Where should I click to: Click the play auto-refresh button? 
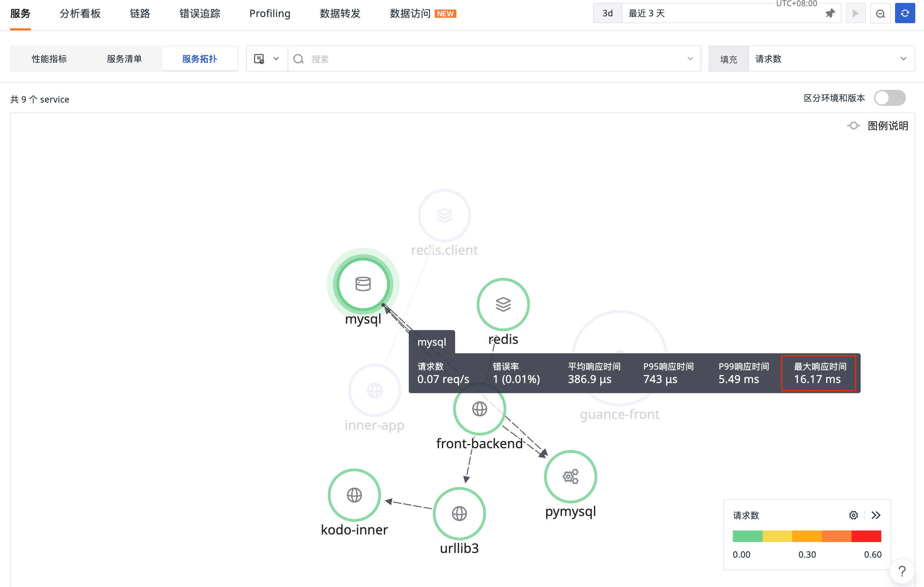pyautogui.click(x=855, y=13)
